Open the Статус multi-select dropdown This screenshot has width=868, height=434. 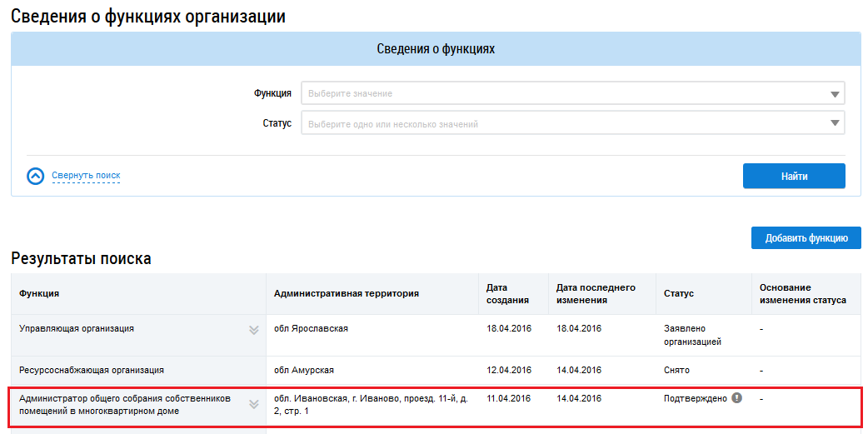572,123
